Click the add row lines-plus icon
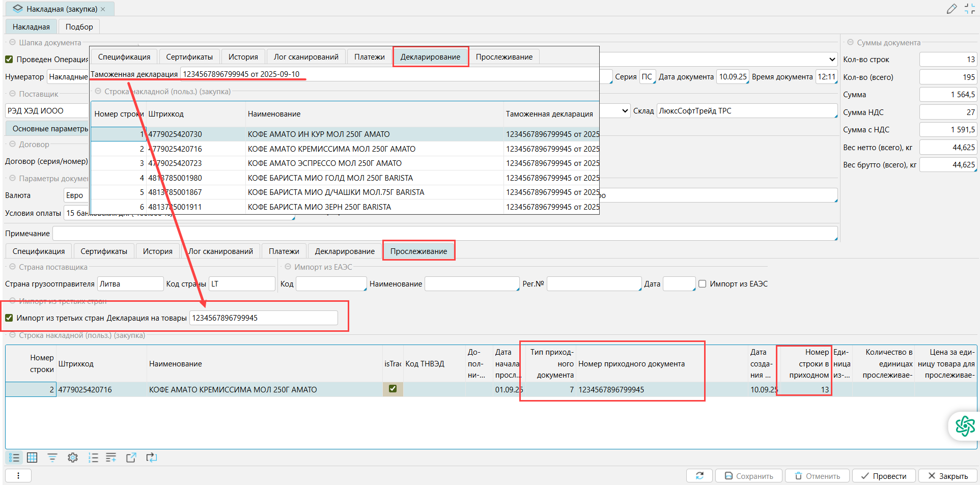Screen dimensions: 980x485 pos(111,458)
